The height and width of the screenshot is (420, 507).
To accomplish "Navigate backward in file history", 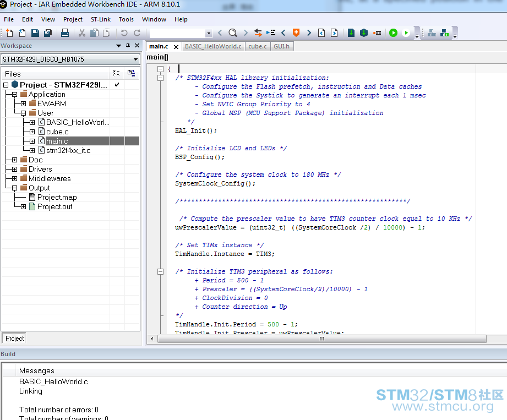I will tap(321, 33).
